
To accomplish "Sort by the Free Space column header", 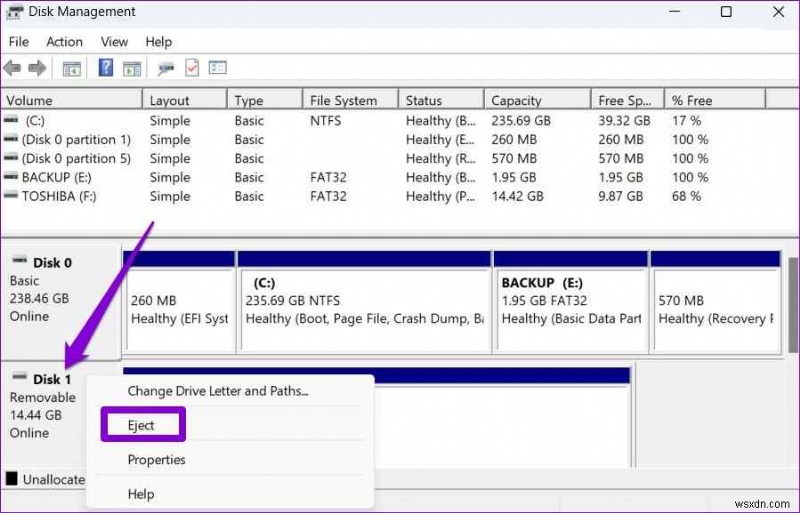I will pos(628,101).
